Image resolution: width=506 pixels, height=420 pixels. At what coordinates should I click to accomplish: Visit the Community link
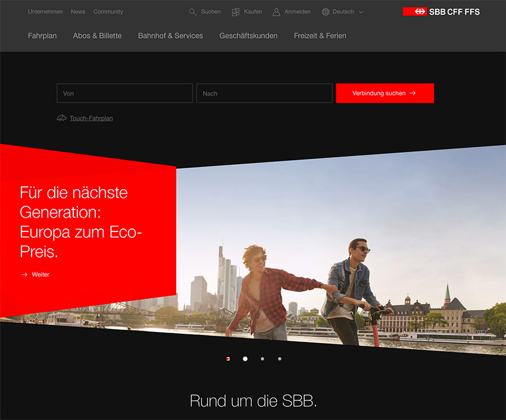pyautogui.click(x=108, y=12)
